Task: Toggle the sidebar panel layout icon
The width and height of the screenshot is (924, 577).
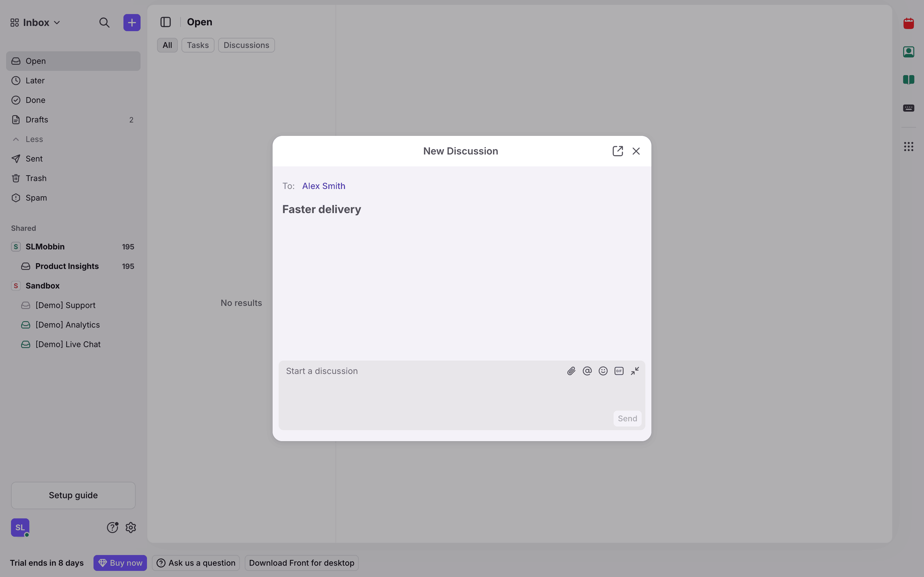Action: click(x=165, y=22)
